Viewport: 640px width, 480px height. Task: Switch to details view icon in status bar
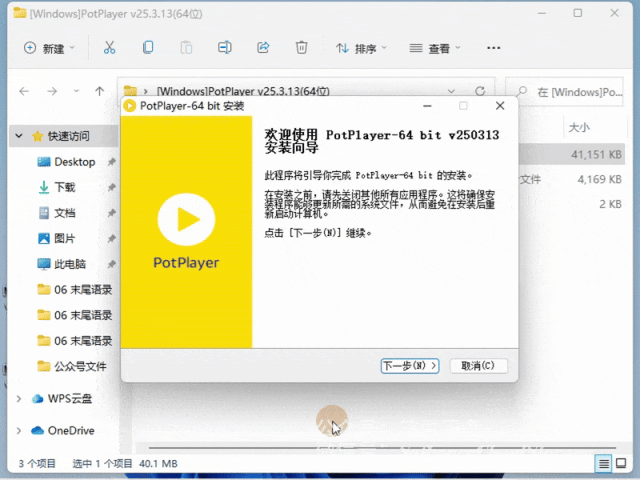pos(604,463)
